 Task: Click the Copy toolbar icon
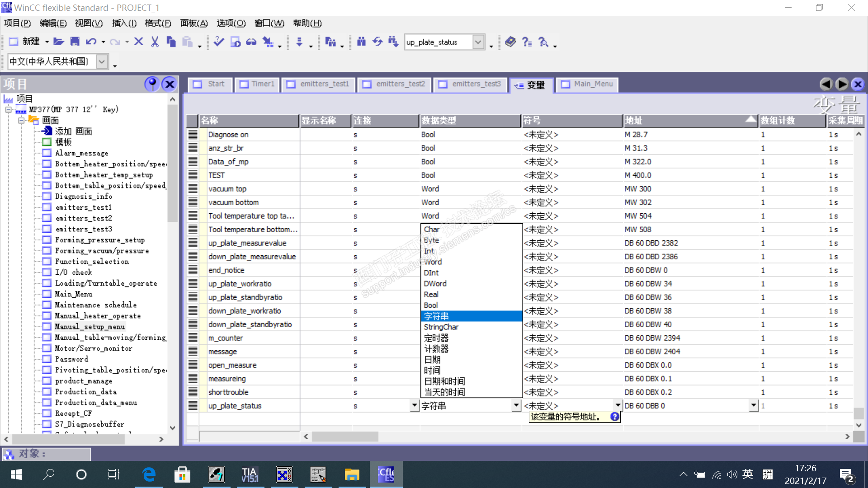point(171,42)
